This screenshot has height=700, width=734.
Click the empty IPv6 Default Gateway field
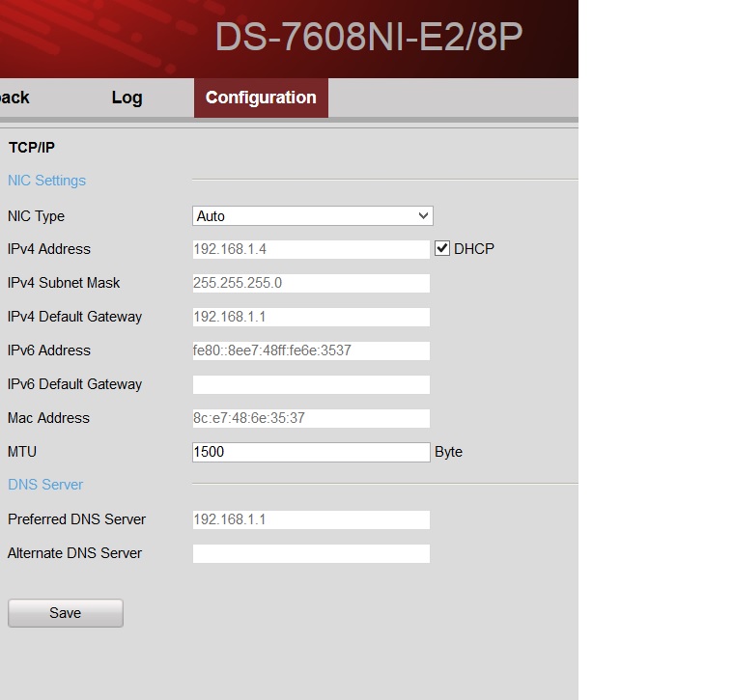[x=311, y=384]
